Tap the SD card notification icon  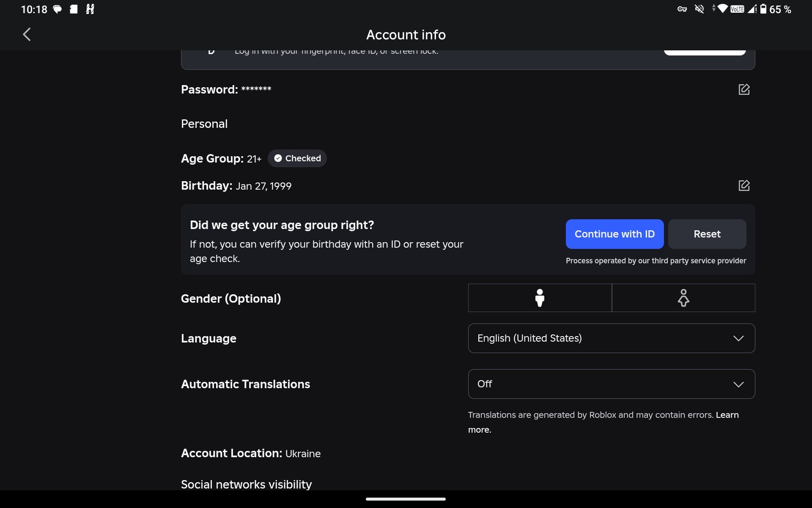tap(74, 9)
